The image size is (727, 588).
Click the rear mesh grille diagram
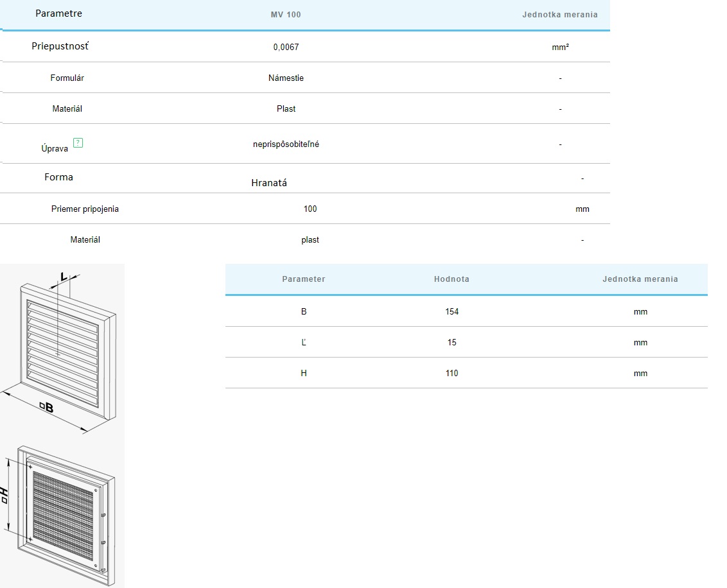pos(63,514)
